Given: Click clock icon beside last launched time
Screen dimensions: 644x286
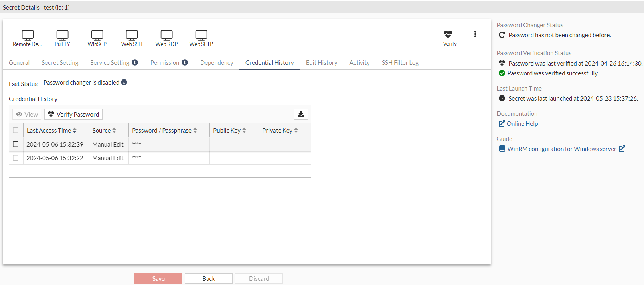Looking at the screenshot, I should [x=502, y=98].
